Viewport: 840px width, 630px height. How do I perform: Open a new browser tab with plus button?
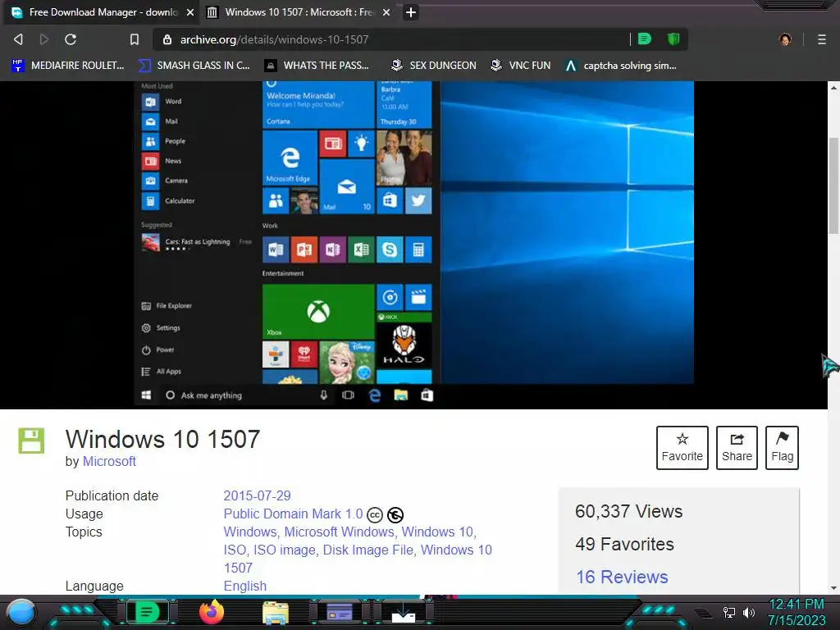click(x=411, y=12)
